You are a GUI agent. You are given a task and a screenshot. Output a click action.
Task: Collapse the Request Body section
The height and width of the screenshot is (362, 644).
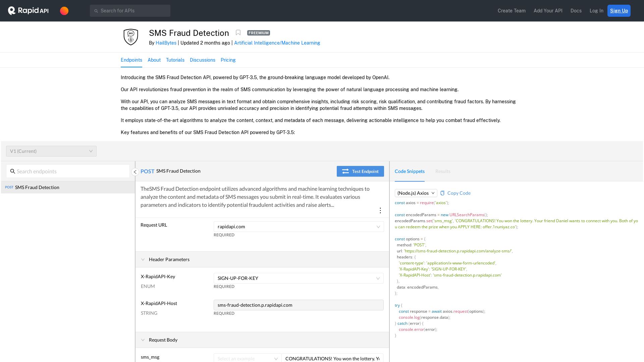143,340
